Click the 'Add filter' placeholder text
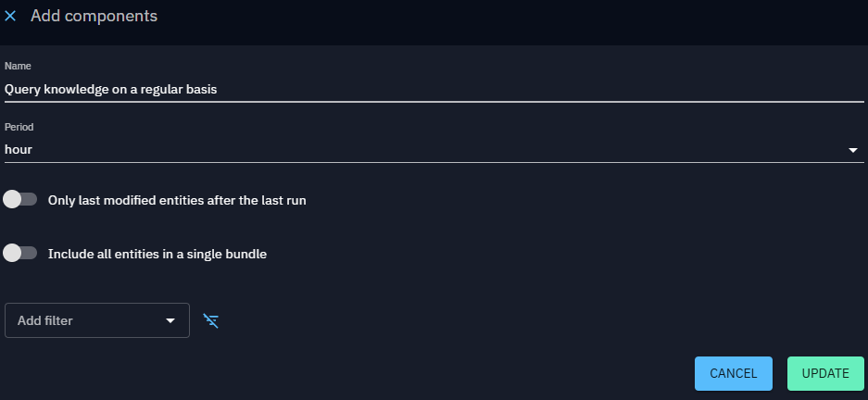 click(x=45, y=320)
